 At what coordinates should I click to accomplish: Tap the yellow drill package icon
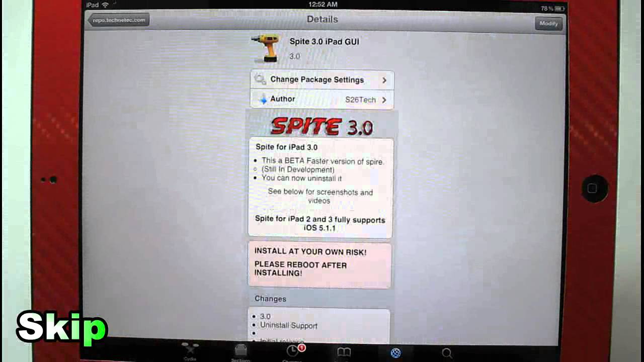point(266,48)
